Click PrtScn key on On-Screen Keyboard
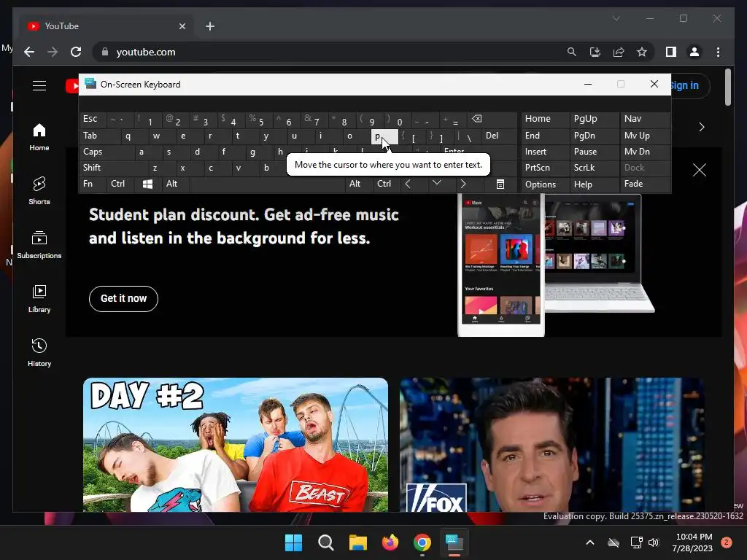 (545, 168)
